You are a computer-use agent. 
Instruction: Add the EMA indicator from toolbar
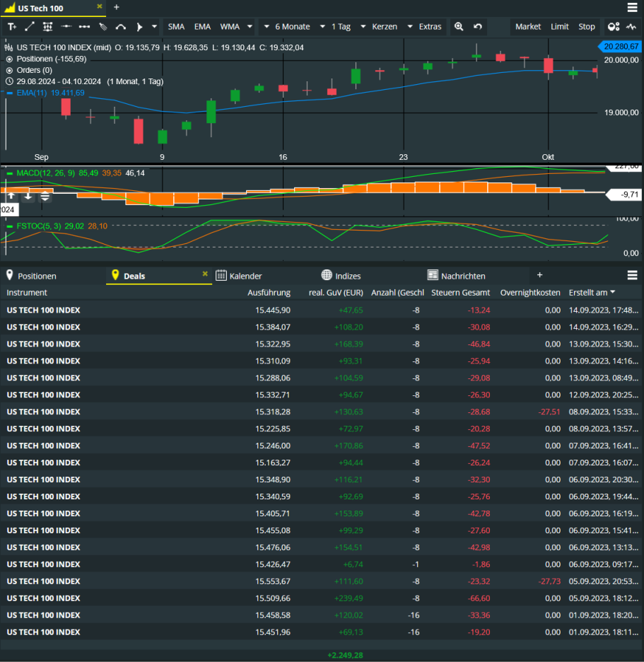(x=202, y=27)
